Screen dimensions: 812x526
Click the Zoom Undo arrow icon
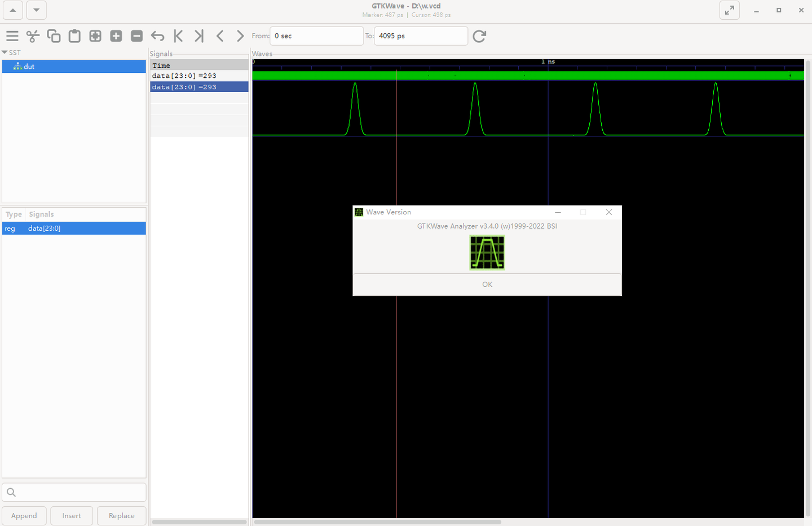(157, 36)
